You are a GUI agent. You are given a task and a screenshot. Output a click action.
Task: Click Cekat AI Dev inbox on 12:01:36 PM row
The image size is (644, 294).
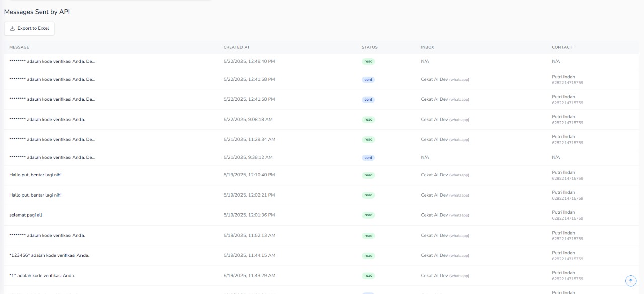[x=434, y=215]
